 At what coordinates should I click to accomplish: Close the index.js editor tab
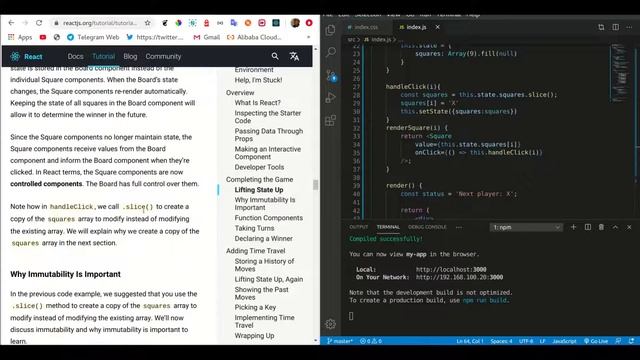coord(438,27)
